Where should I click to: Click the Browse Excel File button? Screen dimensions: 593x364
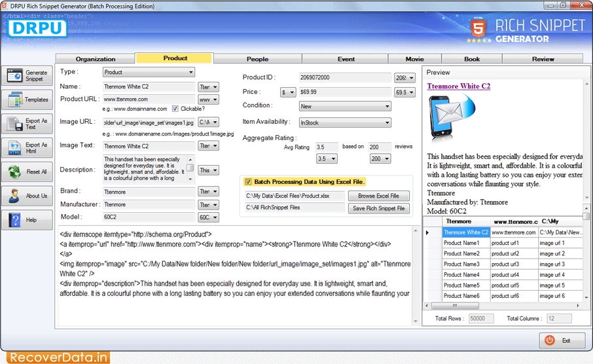click(378, 196)
